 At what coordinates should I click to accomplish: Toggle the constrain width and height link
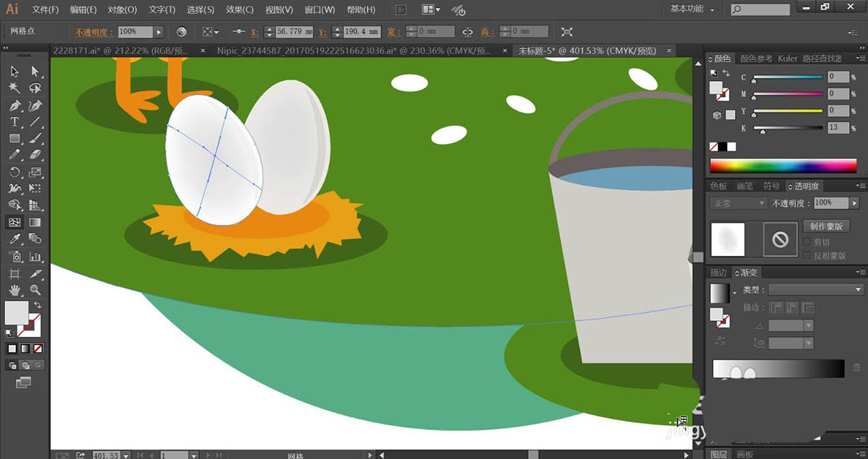[468, 33]
